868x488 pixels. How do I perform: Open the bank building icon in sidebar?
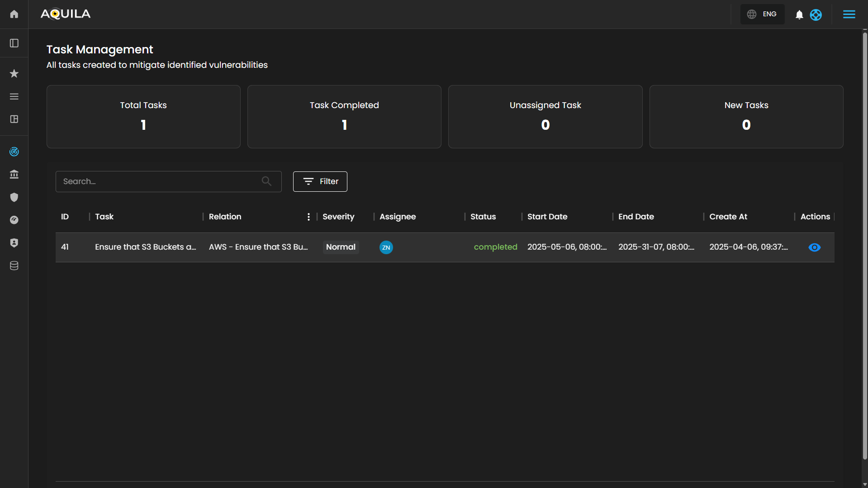click(14, 174)
